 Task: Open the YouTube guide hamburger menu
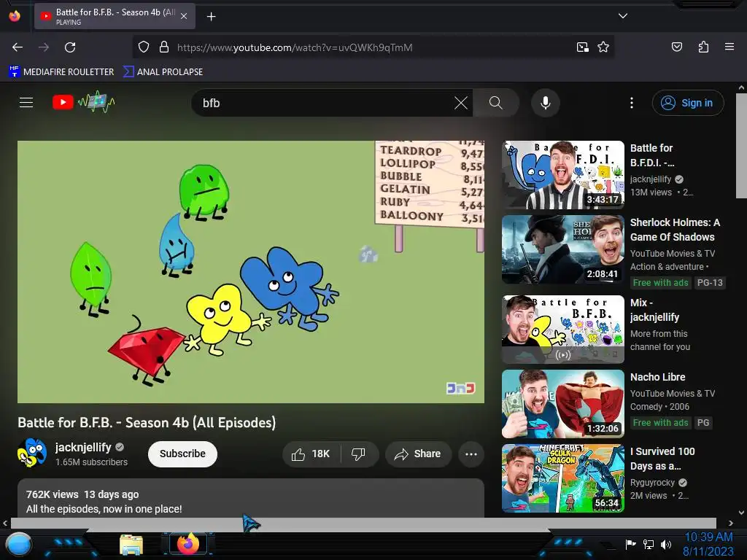click(x=26, y=102)
